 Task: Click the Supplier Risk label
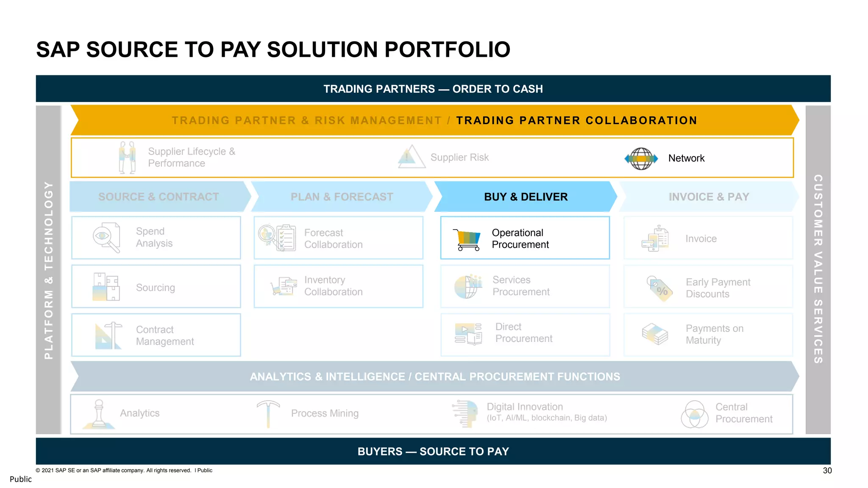click(459, 157)
